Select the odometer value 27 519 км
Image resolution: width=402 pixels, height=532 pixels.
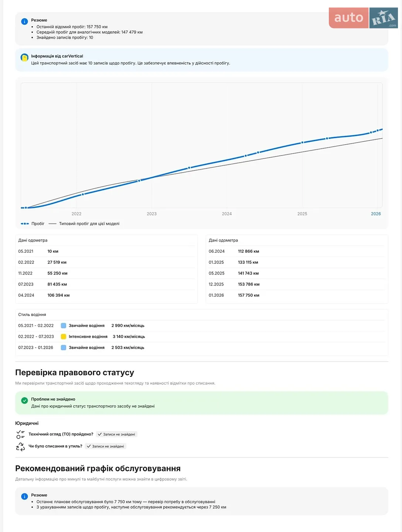tap(57, 262)
